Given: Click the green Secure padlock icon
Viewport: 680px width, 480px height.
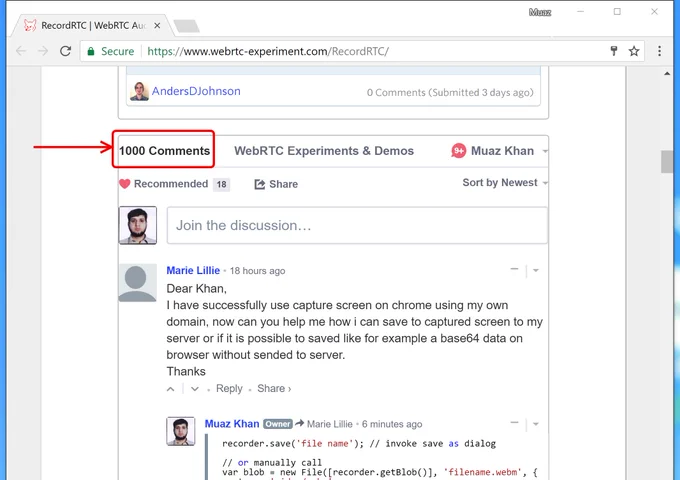Looking at the screenshot, I should [91, 51].
